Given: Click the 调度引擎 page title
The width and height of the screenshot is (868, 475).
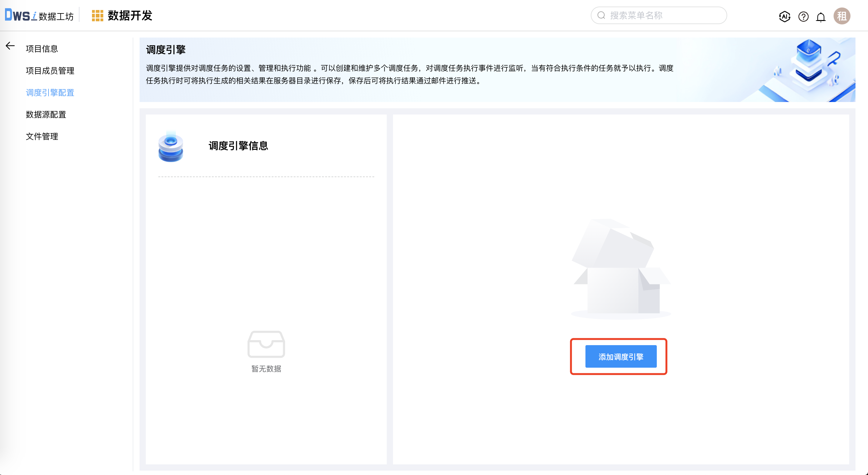Looking at the screenshot, I should [x=167, y=49].
